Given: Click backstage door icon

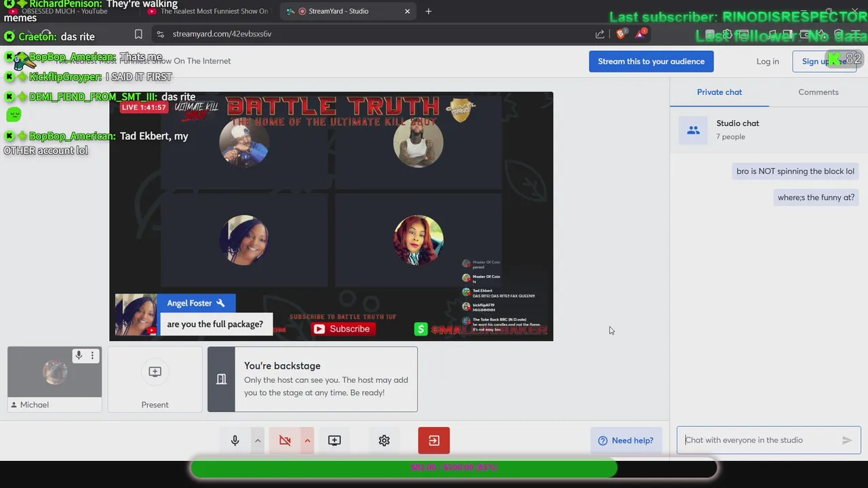Looking at the screenshot, I should point(221,380).
